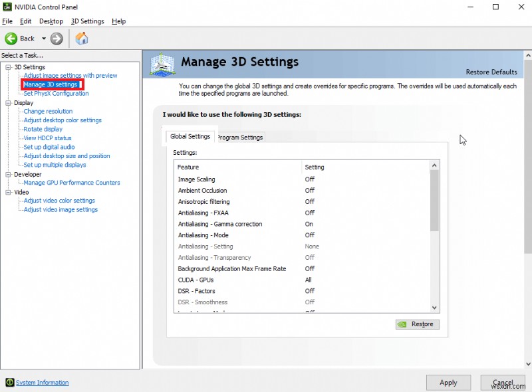Select the Global Settings tab
The width and height of the screenshot is (532, 392).
click(190, 136)
